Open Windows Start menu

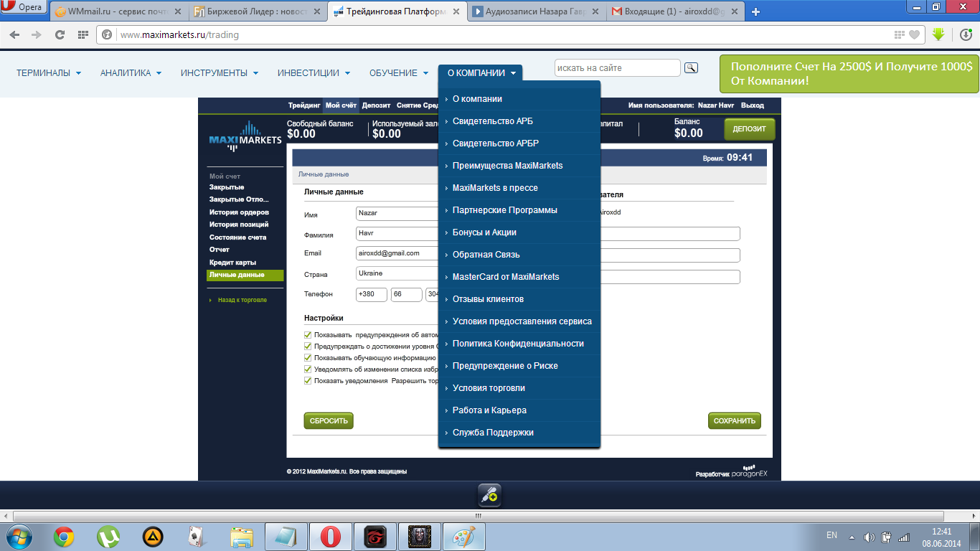tap(19, 536)
